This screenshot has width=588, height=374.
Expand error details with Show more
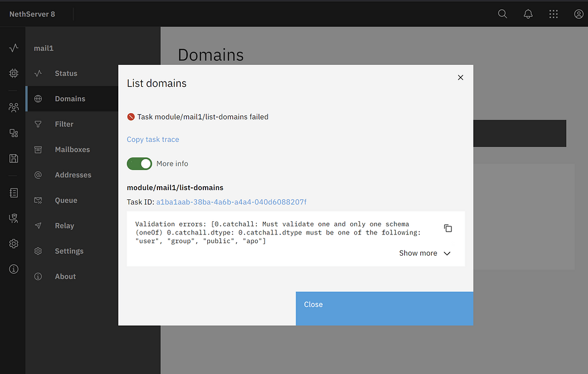point(424,253)
